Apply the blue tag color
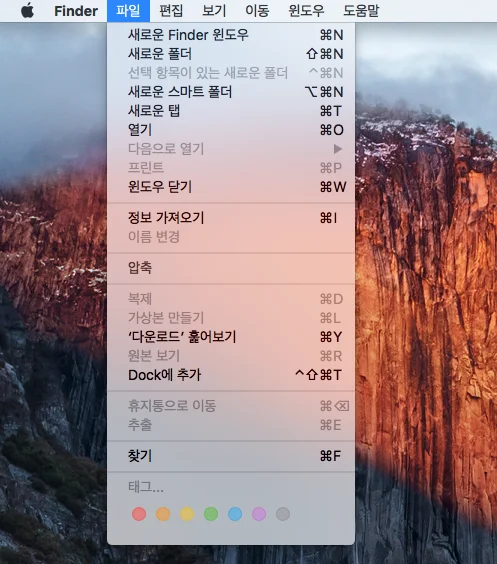The width and height of the screenshot is (497, 564). tap(235, 514)
